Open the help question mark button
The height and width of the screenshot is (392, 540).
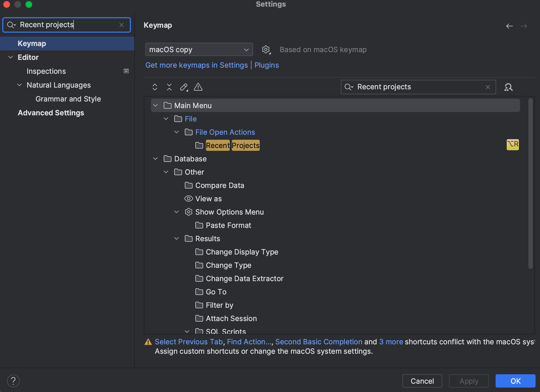click(x=13, y=381)
